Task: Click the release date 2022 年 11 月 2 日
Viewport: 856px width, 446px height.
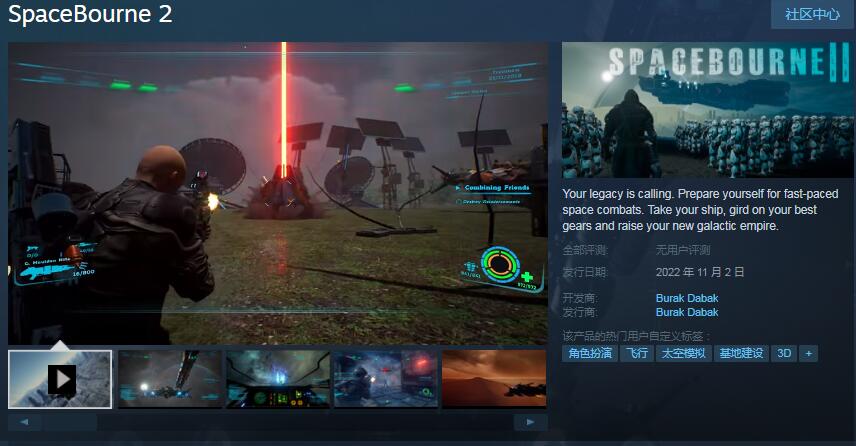Action: (x=700, y=272)
